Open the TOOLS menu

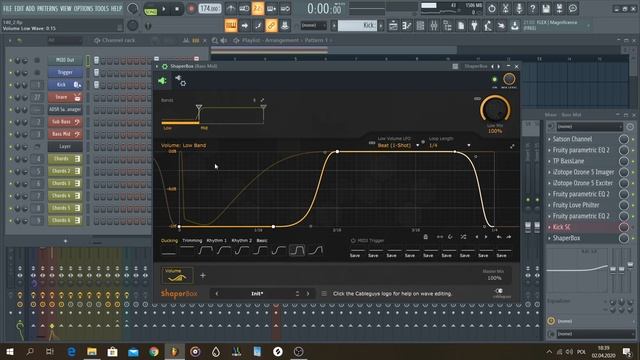[x=102, y=8]
